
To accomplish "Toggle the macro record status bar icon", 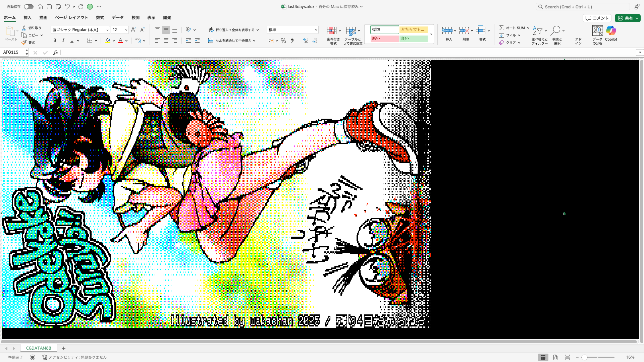I will click(x=33, y=357).
